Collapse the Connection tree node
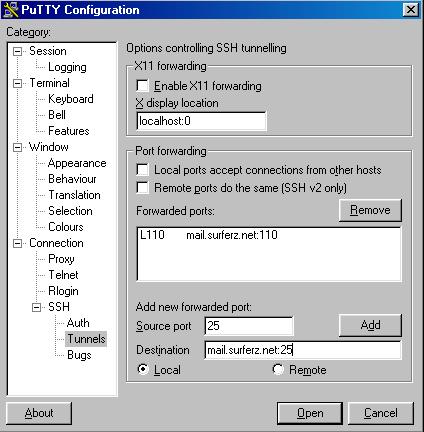The image size is (424, 432). 17,243
